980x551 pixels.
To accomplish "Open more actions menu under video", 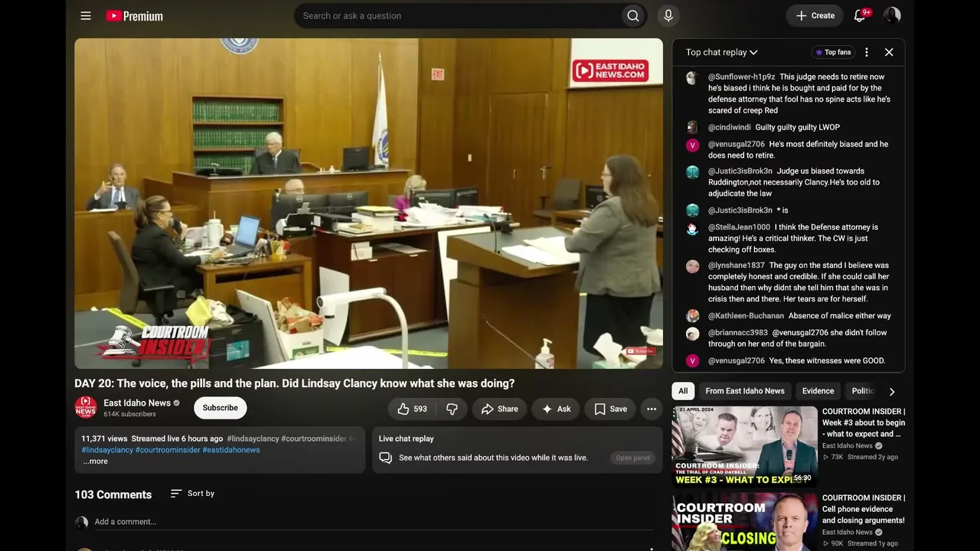I will (652, 409).
